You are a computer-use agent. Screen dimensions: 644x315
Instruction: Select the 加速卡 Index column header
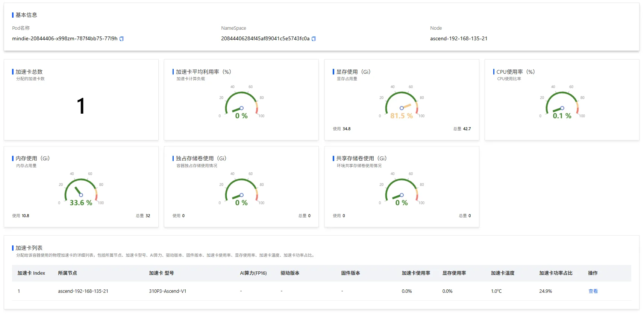pyautogui.click(x=31, y=273)
